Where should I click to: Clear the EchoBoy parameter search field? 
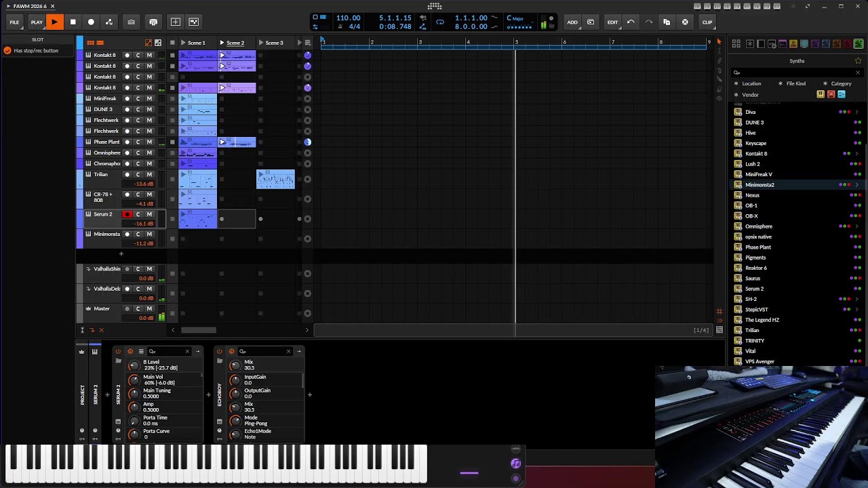(288, 351)
